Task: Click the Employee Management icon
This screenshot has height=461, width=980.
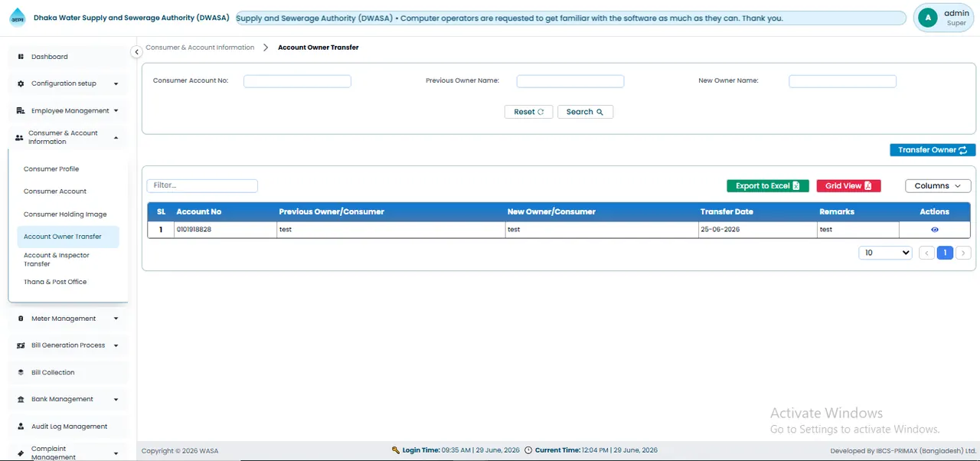Action: click(x=21, y=111)
